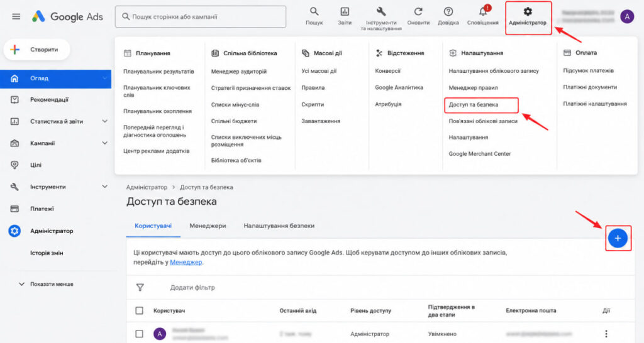
Task: Expand Кампанії sidebar chevron
Action: click(x=105, y=143)
